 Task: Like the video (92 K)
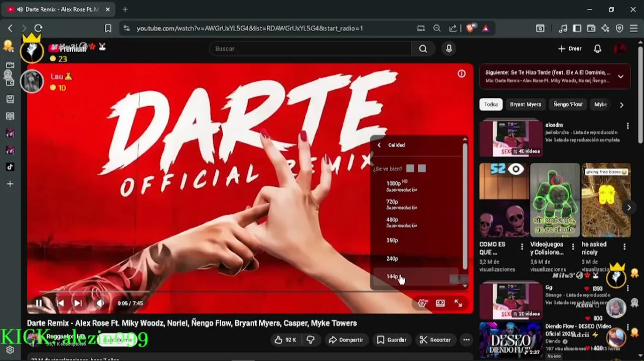(285, 340)
